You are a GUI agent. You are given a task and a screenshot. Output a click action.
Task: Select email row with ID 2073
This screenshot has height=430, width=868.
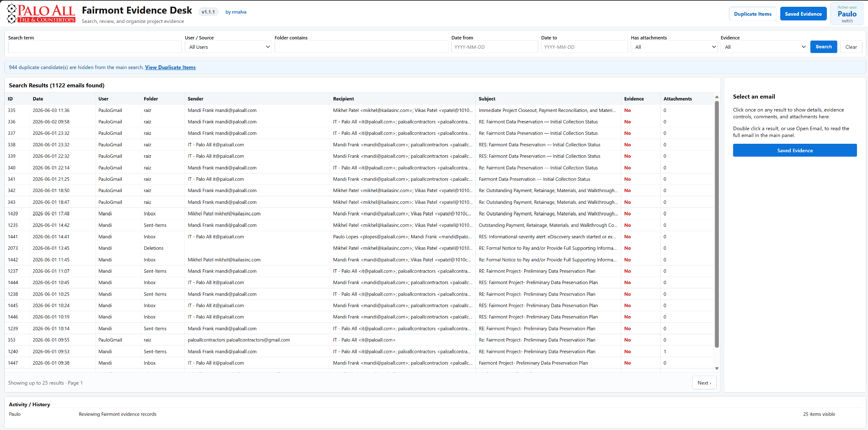[x=359, y=248]
